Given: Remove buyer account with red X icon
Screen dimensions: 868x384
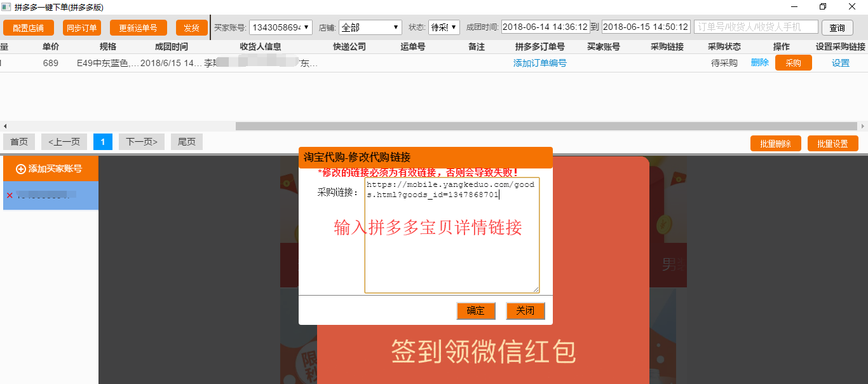Looking at the screenshot, I should click(10, 195).
